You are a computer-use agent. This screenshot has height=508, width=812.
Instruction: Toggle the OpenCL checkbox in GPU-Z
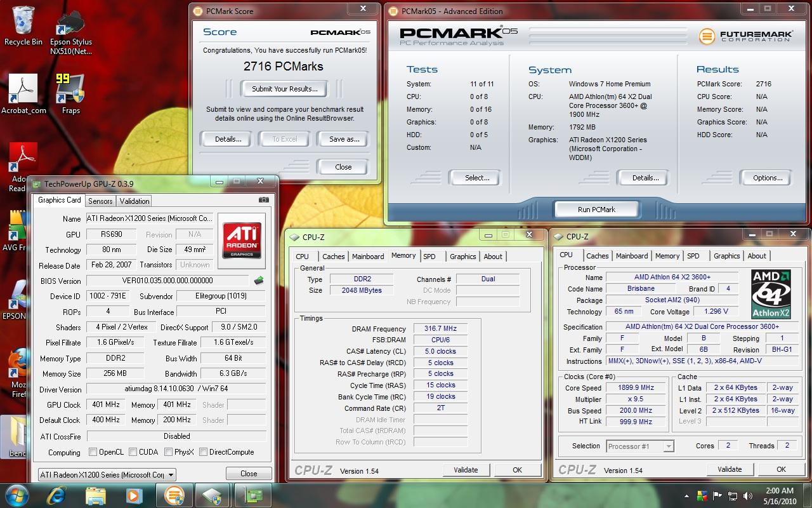93,452
